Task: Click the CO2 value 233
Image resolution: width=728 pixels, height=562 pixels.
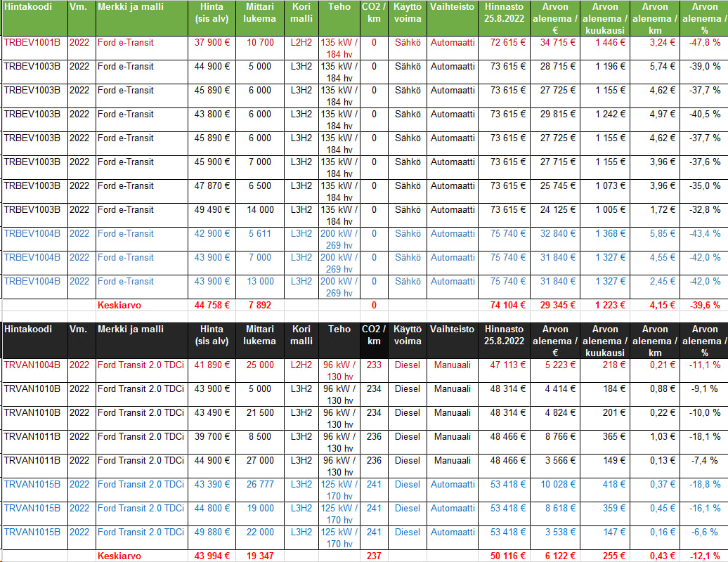Action: (x=375, y=370)
